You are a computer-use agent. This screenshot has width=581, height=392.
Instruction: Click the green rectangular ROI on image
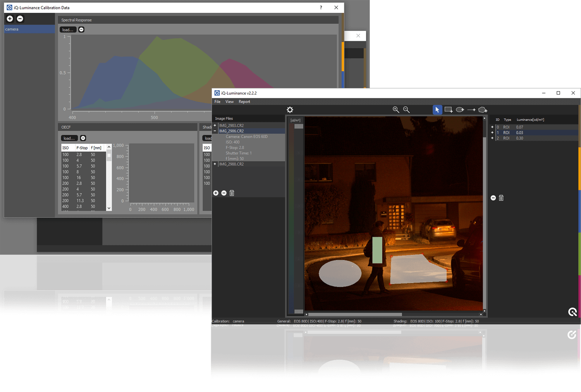377,250
